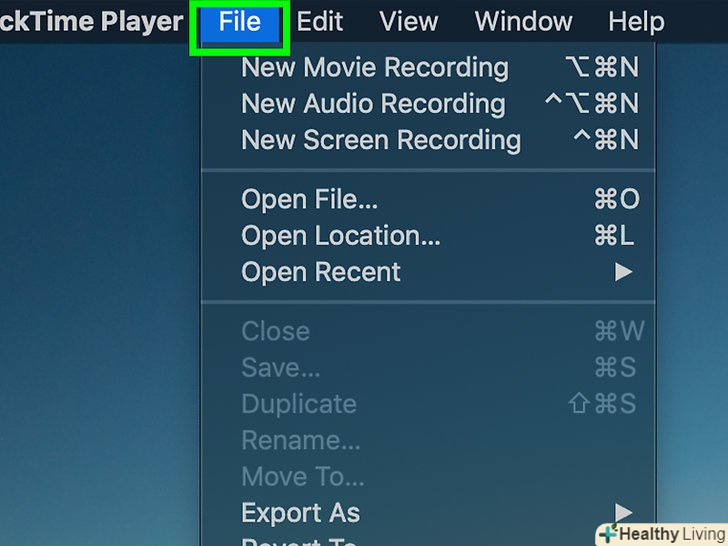Choose New Audio Recording
Screen dimensions: 728x546
click(428, 104)
